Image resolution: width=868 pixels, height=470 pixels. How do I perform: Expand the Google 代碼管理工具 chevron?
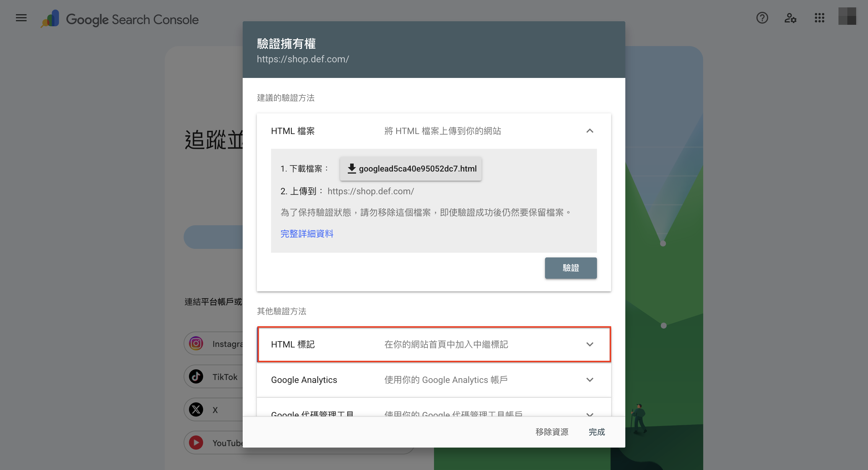click(x=590, y=414)
